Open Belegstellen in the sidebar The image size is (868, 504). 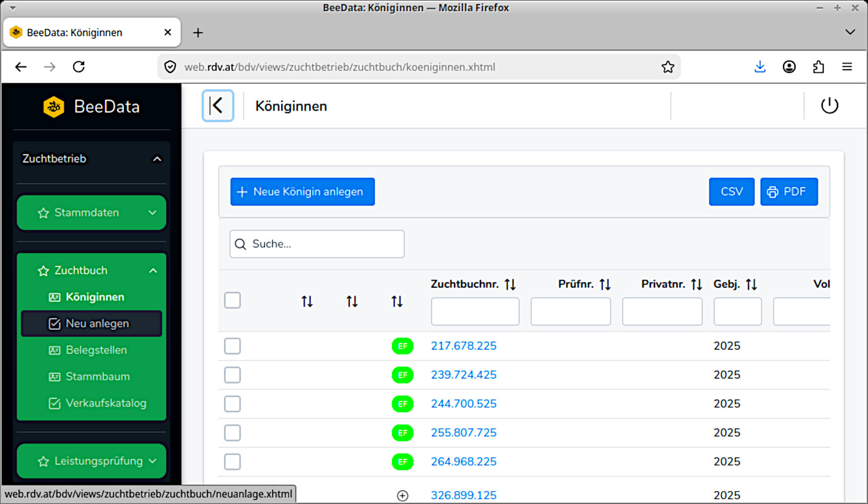tap(96, 350)
